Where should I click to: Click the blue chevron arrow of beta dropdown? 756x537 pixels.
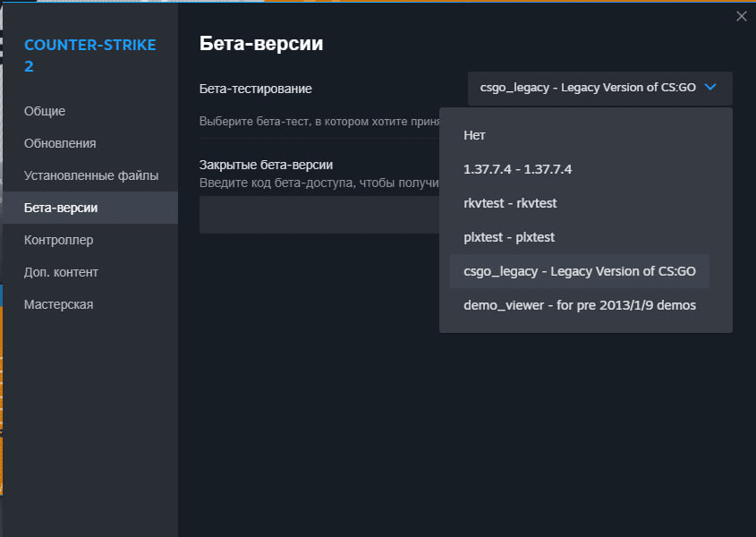pyautogui.click(x=710, y=88)
